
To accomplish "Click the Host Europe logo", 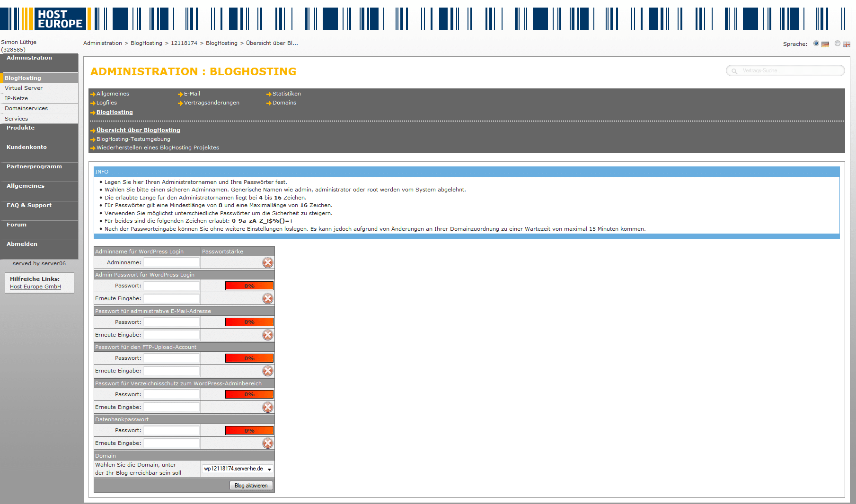I will (x=60, y=19).
